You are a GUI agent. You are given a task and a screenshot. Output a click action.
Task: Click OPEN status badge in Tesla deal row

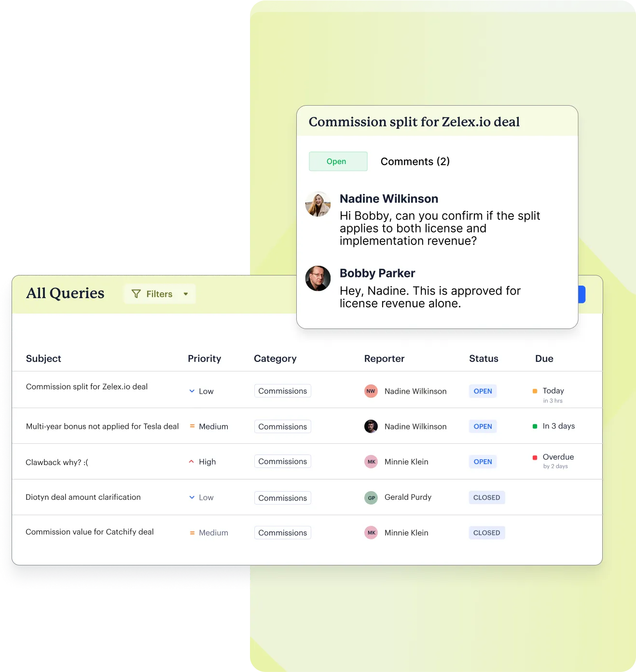click(x=483, y=426)
